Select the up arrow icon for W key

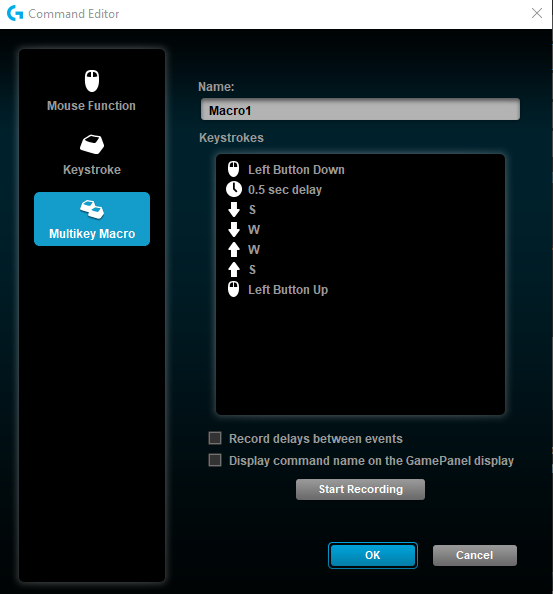(234, 250)
